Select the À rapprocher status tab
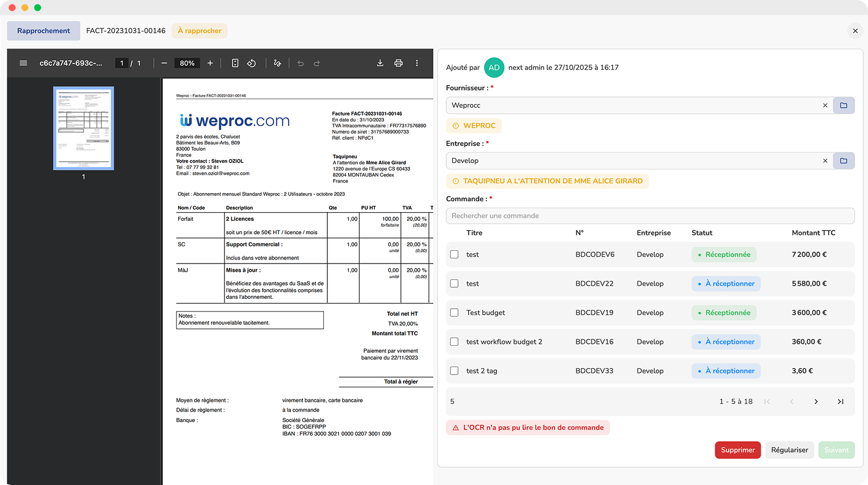The image size is (868, 485). click(199, 31)
